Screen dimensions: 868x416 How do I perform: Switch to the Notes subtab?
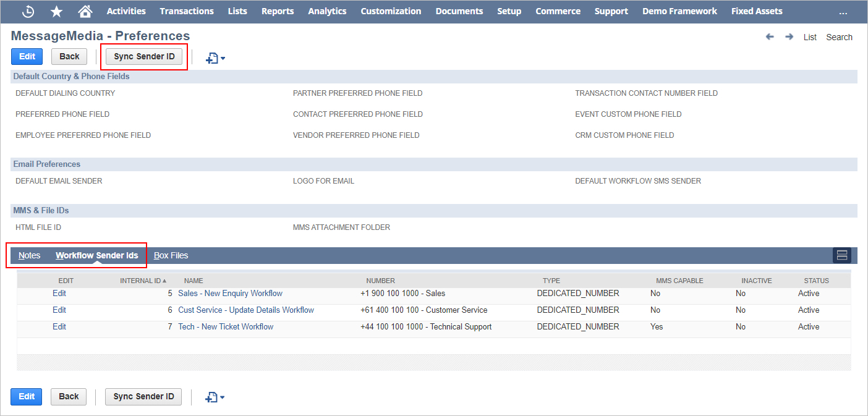click(x=30, y=255)
